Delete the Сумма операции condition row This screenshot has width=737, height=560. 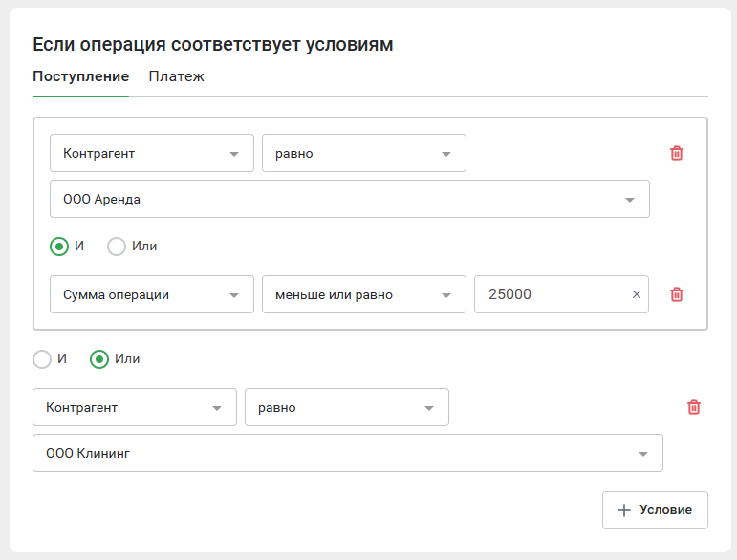pos(677,294)
